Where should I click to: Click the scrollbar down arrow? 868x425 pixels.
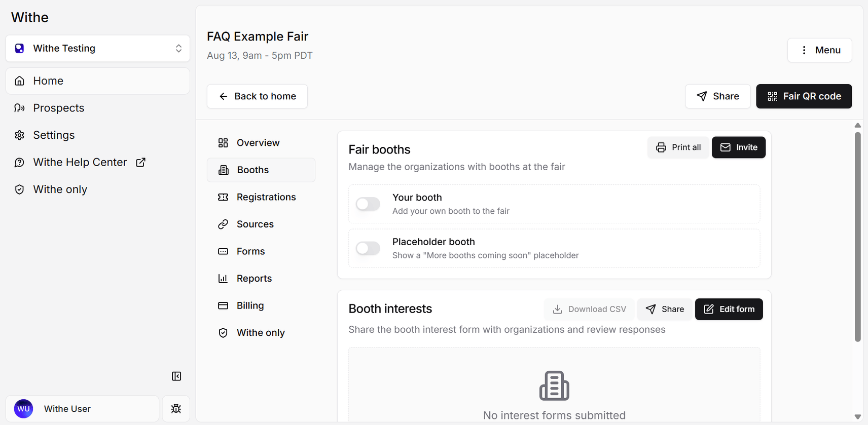click(x=858, y=417)
